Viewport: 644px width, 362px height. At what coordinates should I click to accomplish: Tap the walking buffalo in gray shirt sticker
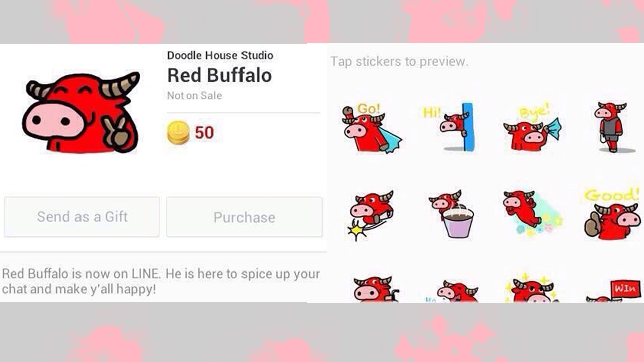click(x=611, y=127)
